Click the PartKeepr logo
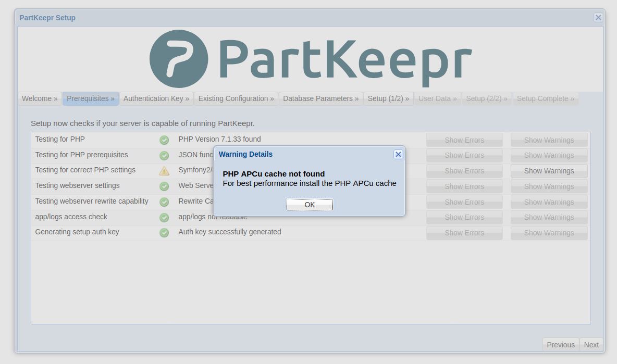617x364 pixels. pyautogui.click(x=311, y=59)
